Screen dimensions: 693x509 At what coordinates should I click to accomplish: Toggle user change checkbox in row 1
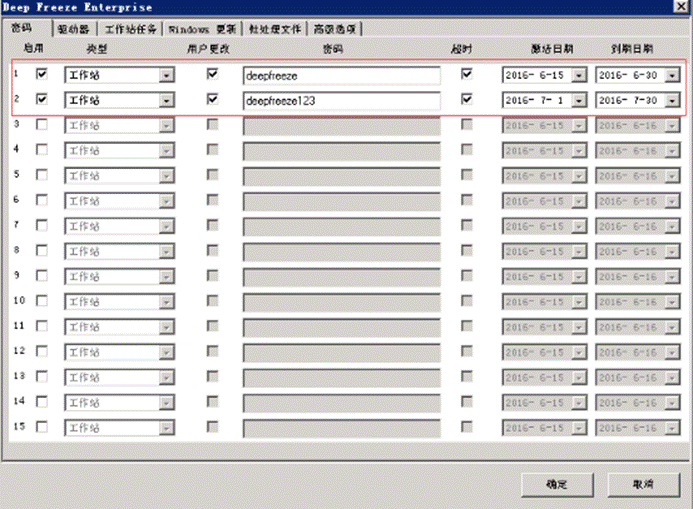[213, 73]
